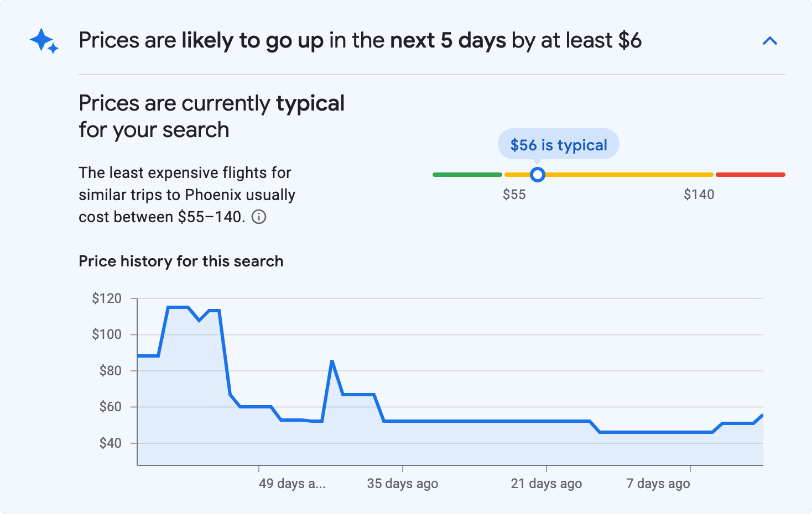Collapse the price insights panel with the chevron
The height and width of the screenshot is (514, 812).
[770, 40]
